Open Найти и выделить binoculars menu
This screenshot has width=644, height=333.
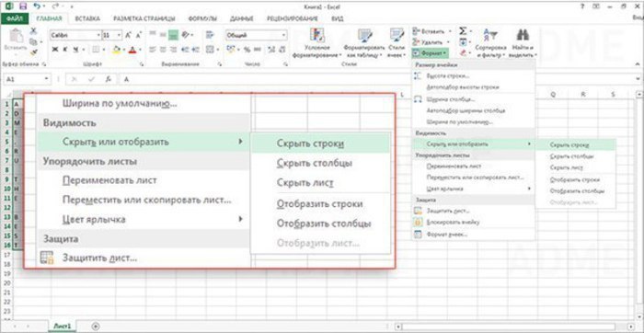pyautogui.click(x=523, y=43)
